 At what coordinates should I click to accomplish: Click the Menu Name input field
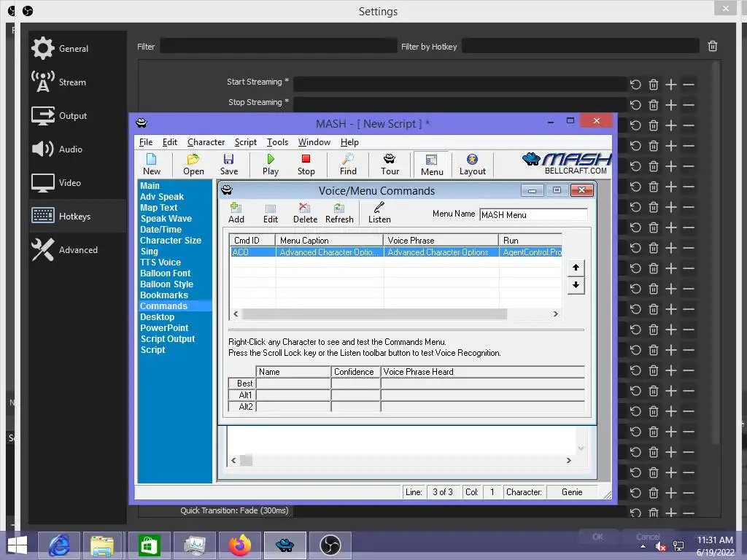coord(533,215)
